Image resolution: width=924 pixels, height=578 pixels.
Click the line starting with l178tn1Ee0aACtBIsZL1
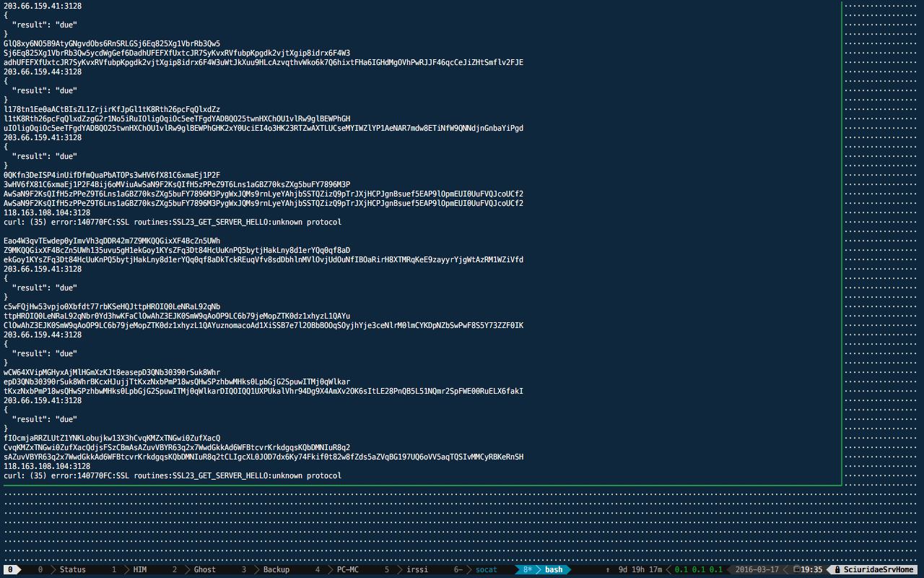[112, 109]
